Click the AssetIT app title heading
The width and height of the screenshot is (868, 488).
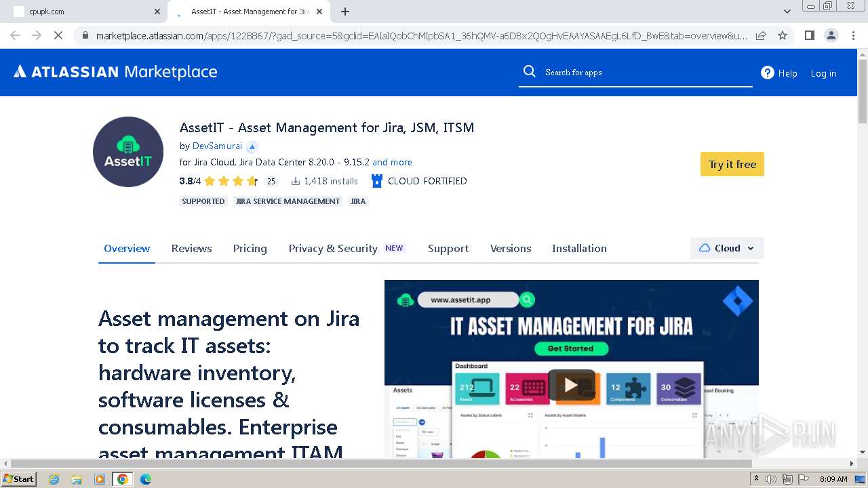[x=327, y=127]
